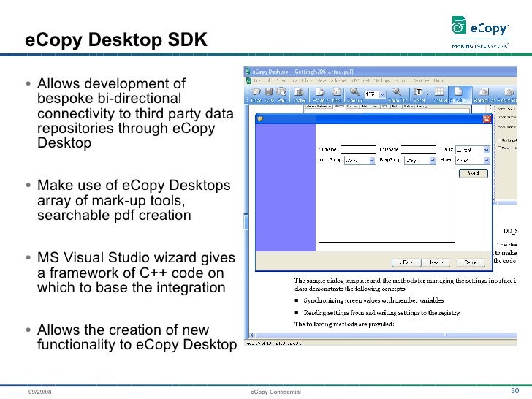This screenshot has height=399, width=532.
Task: Click the page icon left of Zoom In
Action: [x=336, y=95]
